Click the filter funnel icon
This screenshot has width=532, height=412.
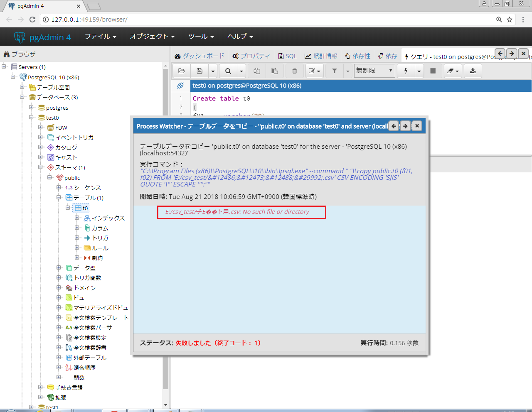click(335, 71)
